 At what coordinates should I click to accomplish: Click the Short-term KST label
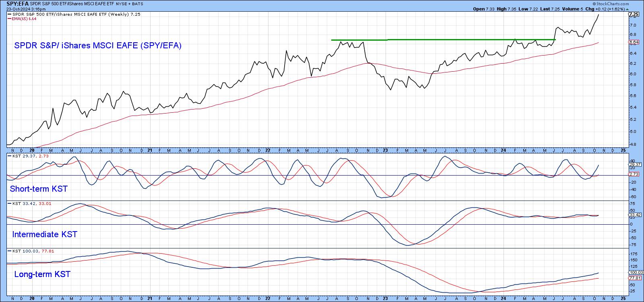(x=39, y=189)
